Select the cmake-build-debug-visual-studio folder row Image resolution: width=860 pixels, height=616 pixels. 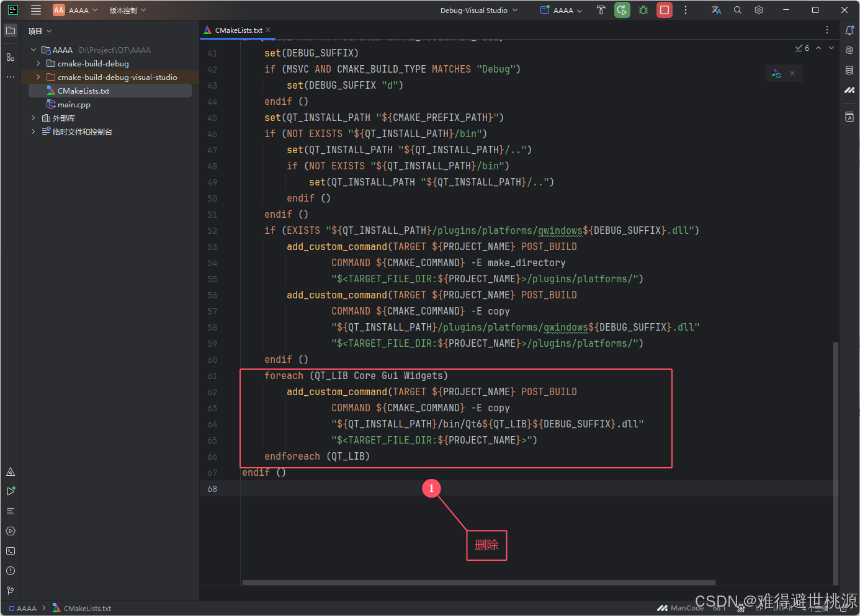click(110, 77)
